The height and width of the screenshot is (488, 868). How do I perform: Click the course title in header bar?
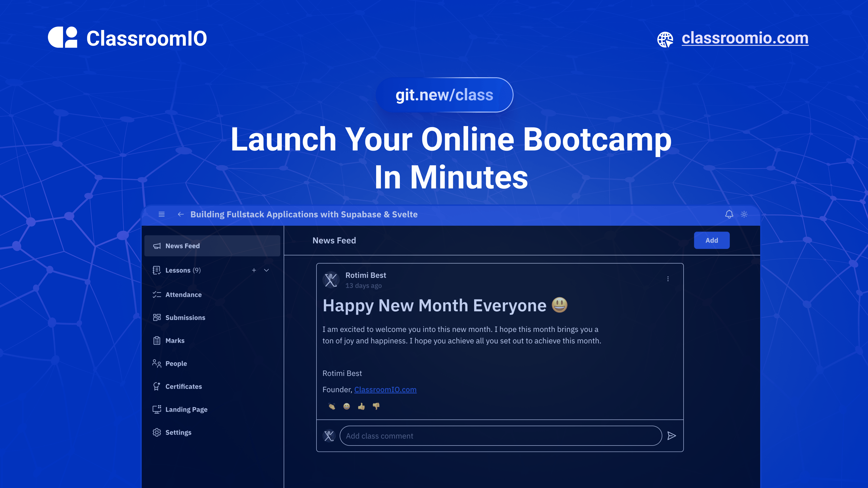pyautogui.click(x=304, y=214)
